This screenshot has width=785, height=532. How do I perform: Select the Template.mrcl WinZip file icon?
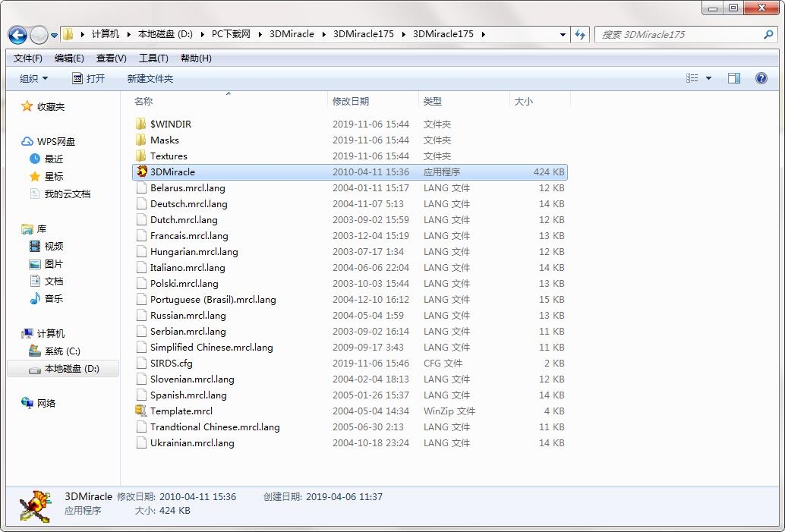click(141, 411)
